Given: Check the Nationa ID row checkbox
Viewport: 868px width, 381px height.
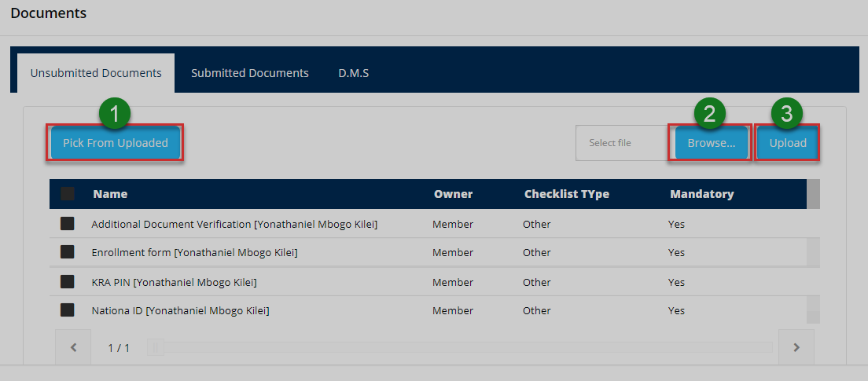Looking at the screenshot, I should 68,310.
